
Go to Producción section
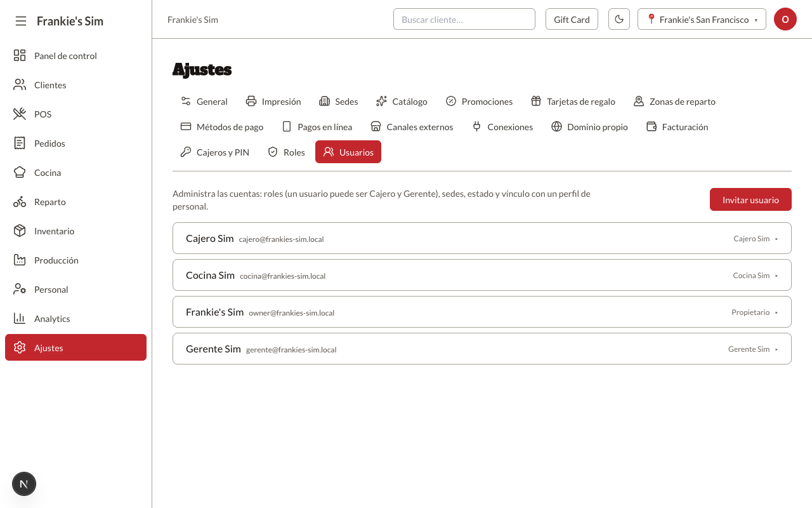(x=76, y=260)
